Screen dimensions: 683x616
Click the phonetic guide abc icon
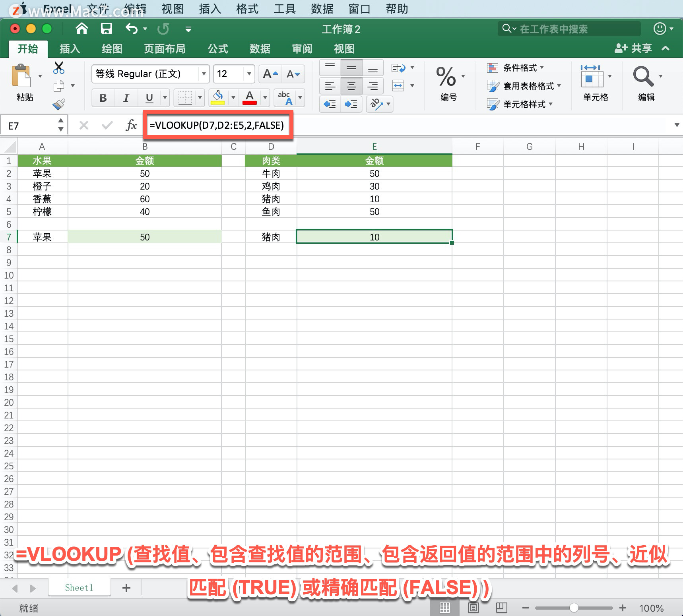[285, 98]
